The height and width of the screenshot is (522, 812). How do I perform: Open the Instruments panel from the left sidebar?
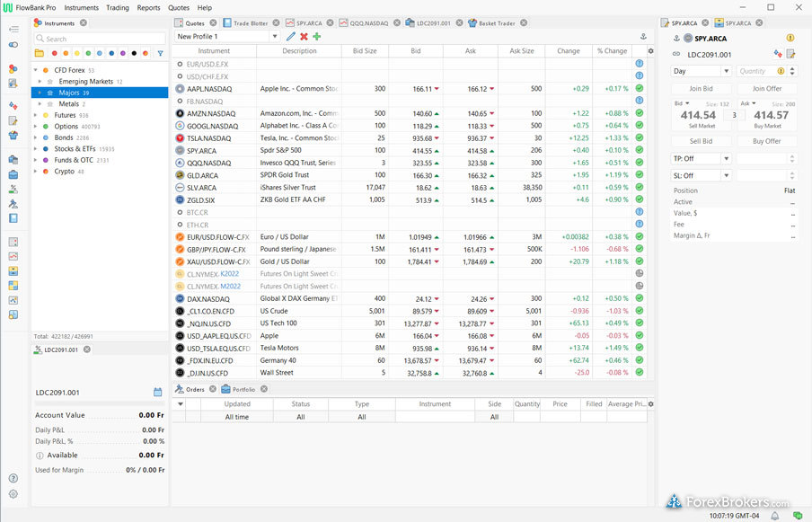(x=13, y=69)
